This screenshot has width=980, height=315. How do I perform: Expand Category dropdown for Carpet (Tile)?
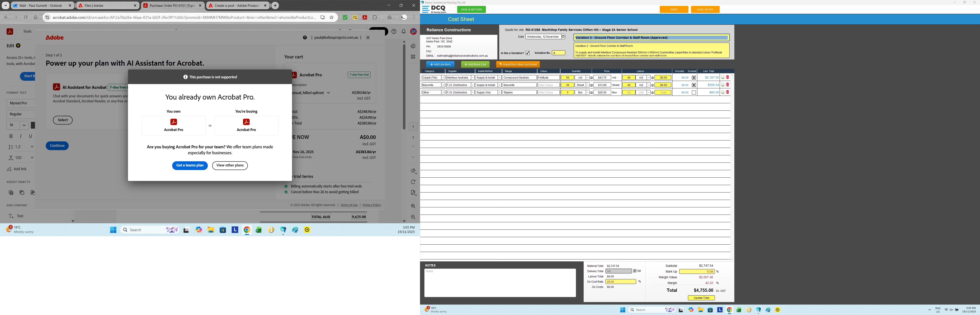443,78
